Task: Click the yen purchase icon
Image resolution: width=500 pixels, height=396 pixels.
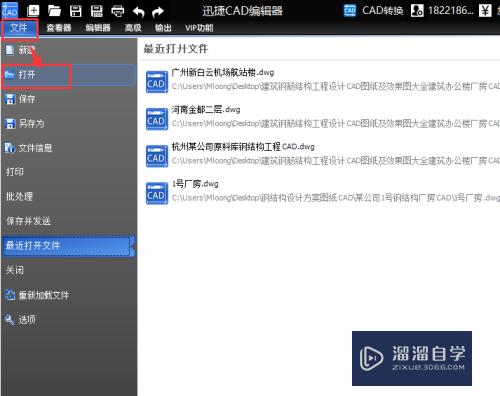Action: [x=485, y=11]
